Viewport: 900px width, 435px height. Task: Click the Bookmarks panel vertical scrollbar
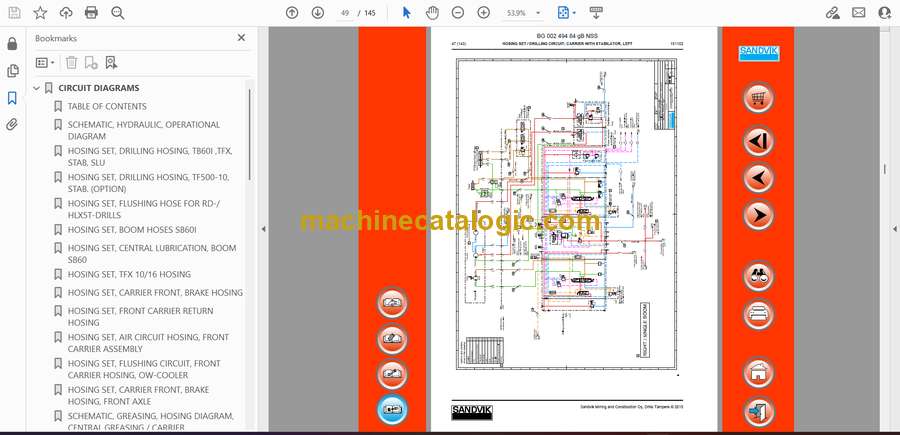(x=249, y=135)
